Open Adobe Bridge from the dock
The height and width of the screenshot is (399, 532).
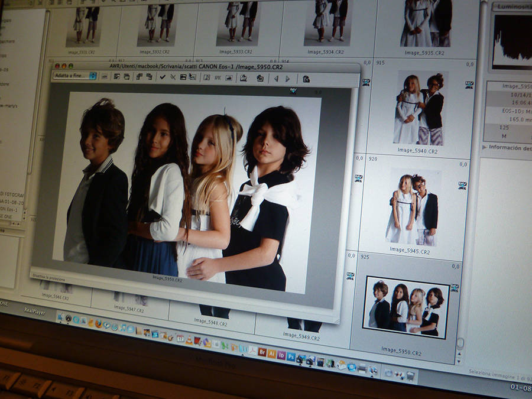[262, 352]
